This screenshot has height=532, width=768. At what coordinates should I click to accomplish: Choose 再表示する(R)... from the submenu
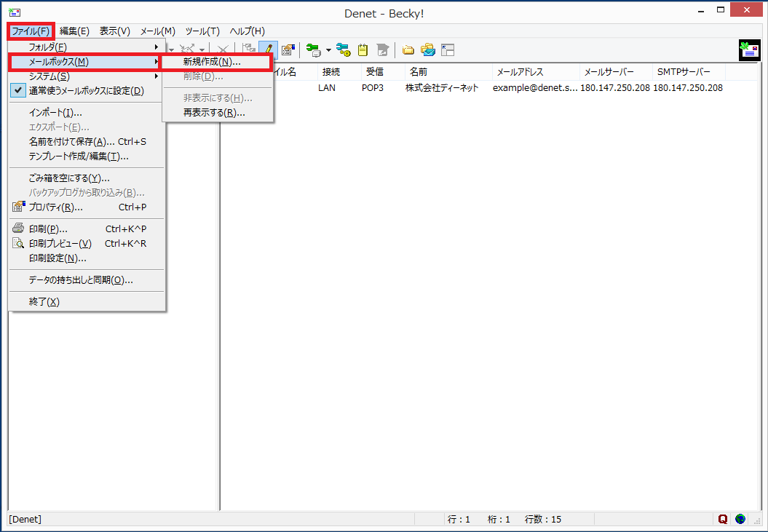218,113
